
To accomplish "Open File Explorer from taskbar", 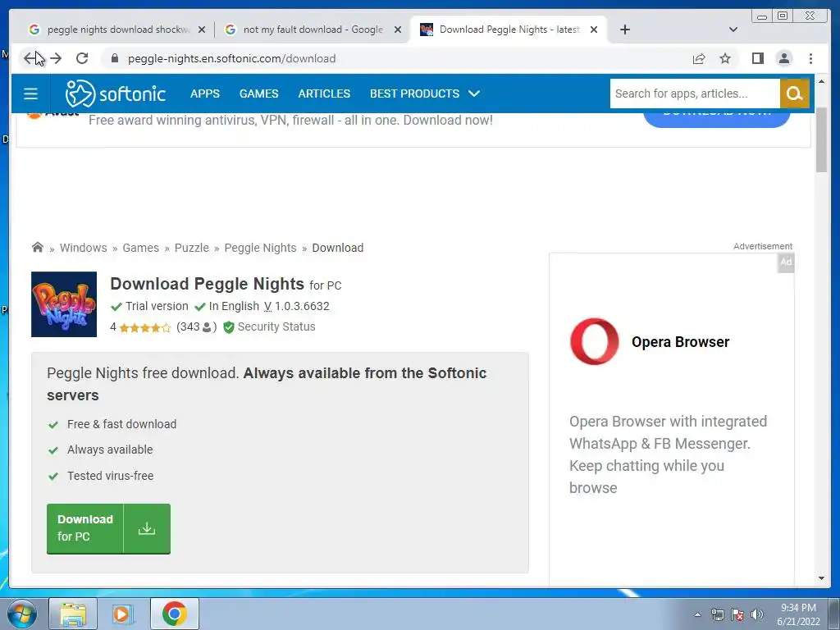I will (73, 614).
